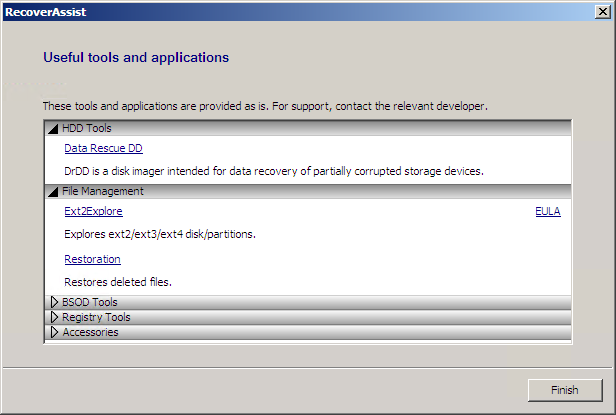Launch the Ext2Explore tool link

(94, 211)
